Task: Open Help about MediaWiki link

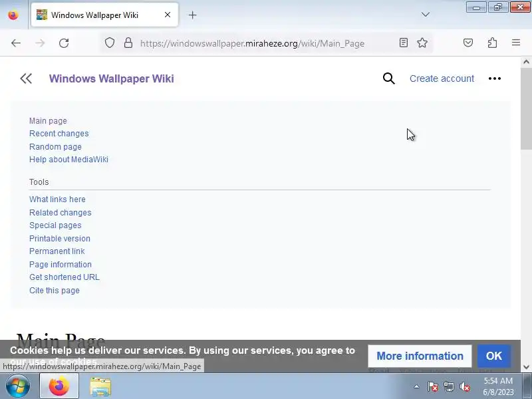Action: [x=68, y=160]
